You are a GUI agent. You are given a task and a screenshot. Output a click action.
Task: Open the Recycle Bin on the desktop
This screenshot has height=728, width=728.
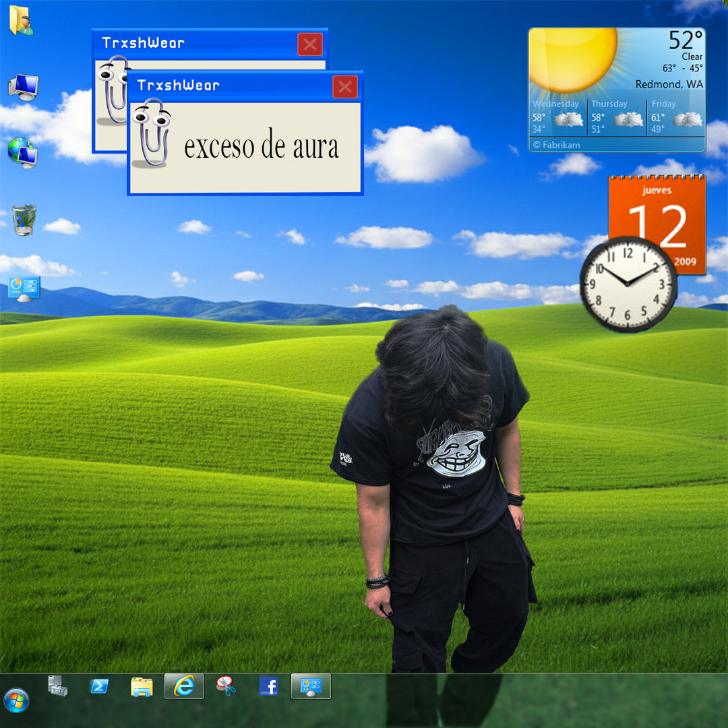coord(24,220)
